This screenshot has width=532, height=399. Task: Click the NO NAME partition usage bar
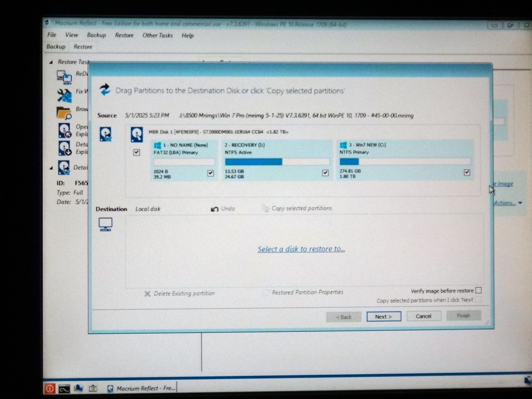pos(184,162)
